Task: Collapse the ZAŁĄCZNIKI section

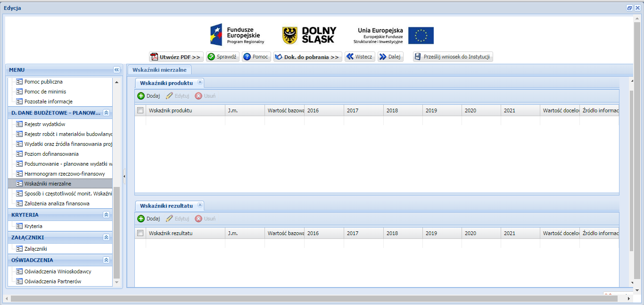Action: [x=107, y=237]
